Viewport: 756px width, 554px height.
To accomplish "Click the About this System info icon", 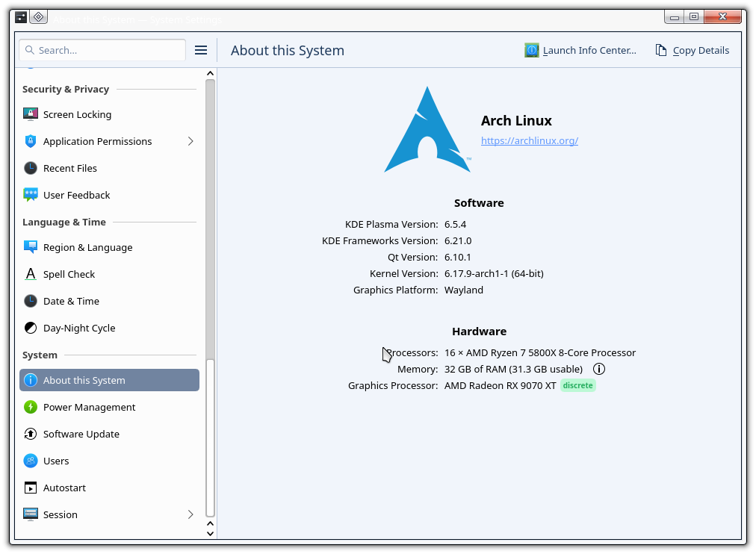I will (x=31, y=380).
